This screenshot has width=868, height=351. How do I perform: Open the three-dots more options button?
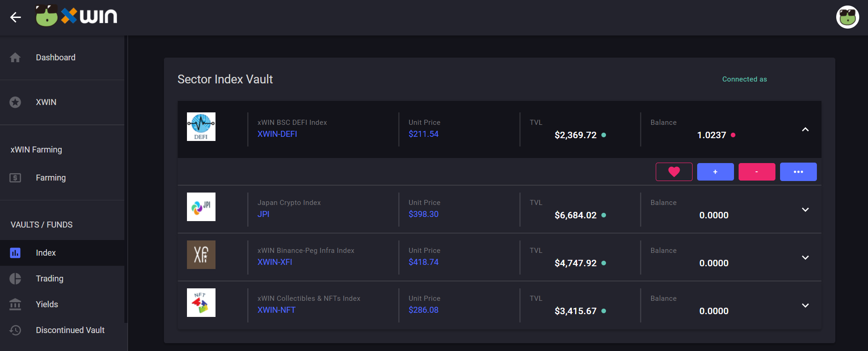(798, 172)
